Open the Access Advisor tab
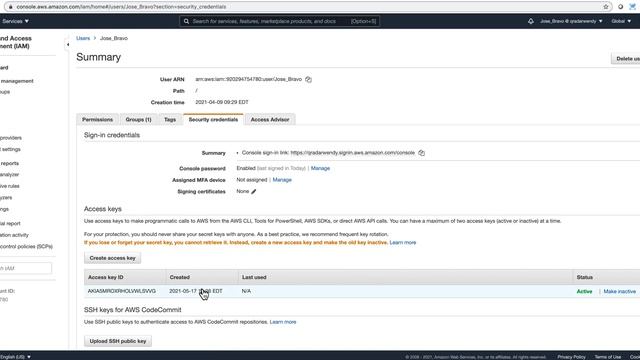This screenshot has height=360, width=640. pyautogui.click(x=270, y=120)
